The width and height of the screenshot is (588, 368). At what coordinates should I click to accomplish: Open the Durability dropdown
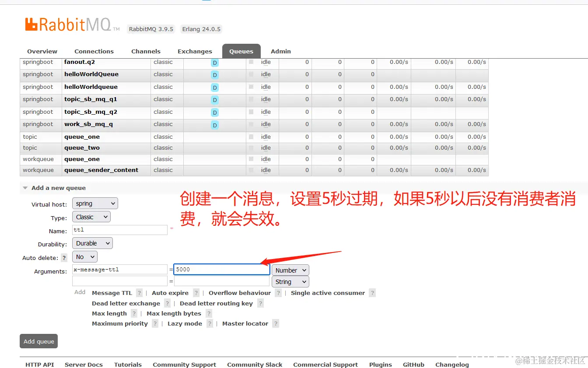[92, 243]
